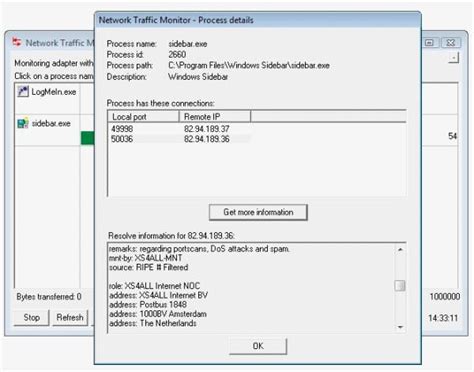The height and width of the screenshot is (372, 474).
Task: Click the small button below the window controls
Action: [453, 58]
